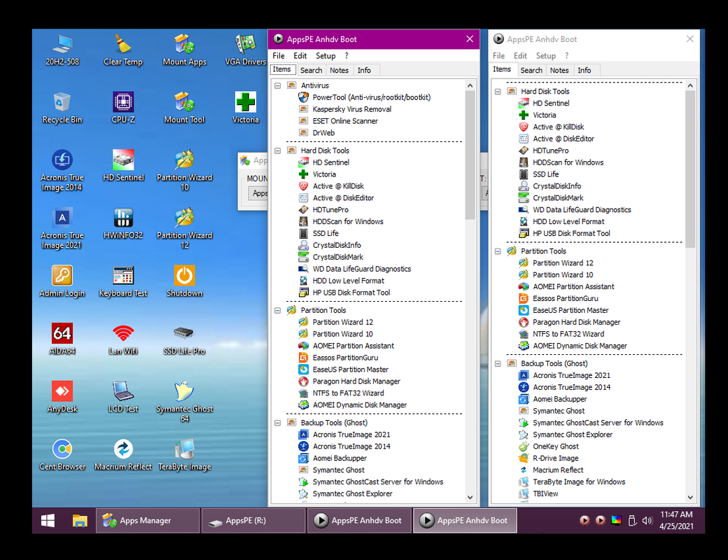Click the volume icon in system tray
Screen dimensions: 728x560
[x=647, y=521]
